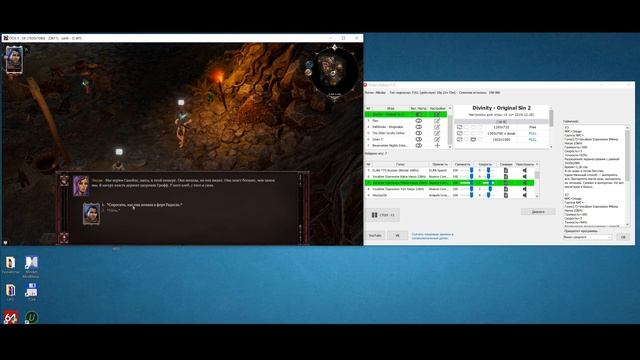
Task: Click plus icon in Neverwinter Nights row
Action: (437, 145)
